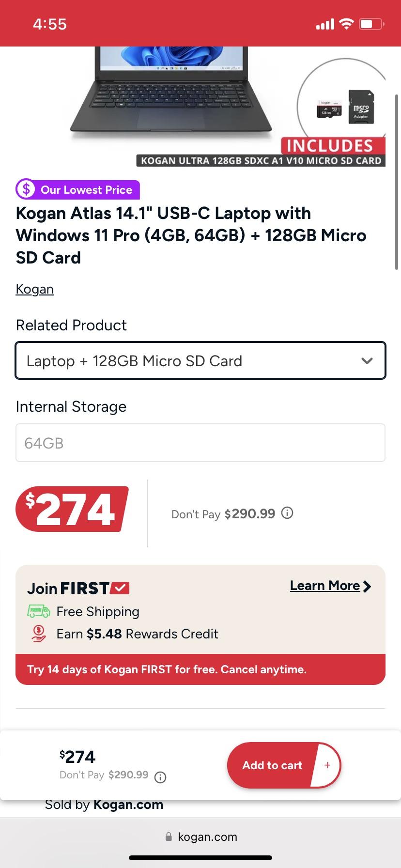Click the info icon beside Don't Pay $290.99
Screen dimensions: 401x868
[x=287, y=513]
